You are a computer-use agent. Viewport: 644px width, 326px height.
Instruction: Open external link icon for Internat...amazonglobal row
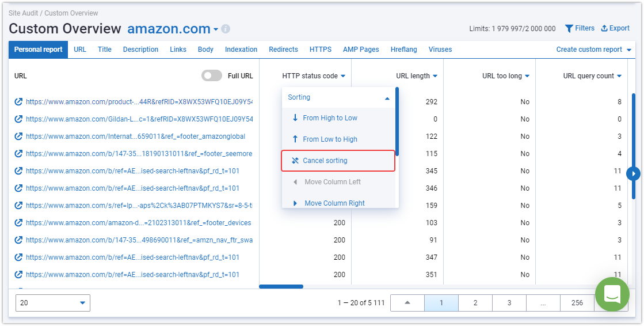tap(18, 137)
